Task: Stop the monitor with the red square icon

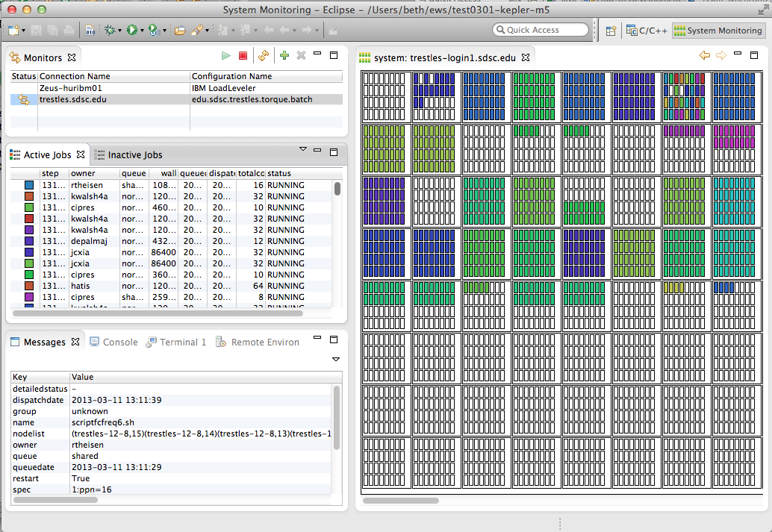Action: (x=243, y=56)
